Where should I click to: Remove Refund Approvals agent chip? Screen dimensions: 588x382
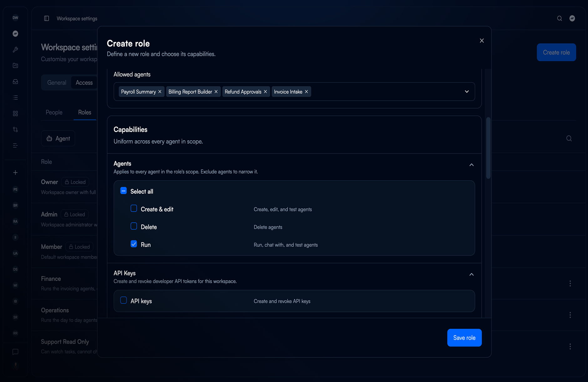[265, 92]
